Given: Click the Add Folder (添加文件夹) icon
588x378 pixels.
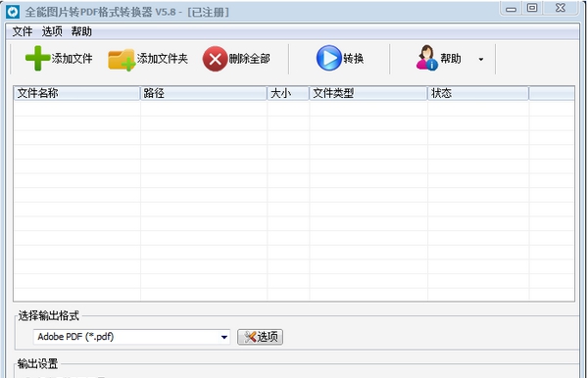Looking at the screenshot, I should pos(122,60).
